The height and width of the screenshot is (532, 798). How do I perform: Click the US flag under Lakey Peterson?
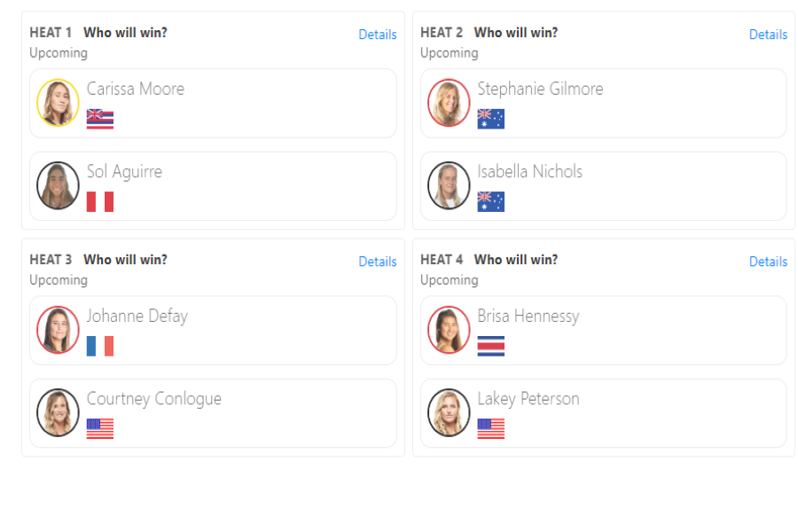490,428
